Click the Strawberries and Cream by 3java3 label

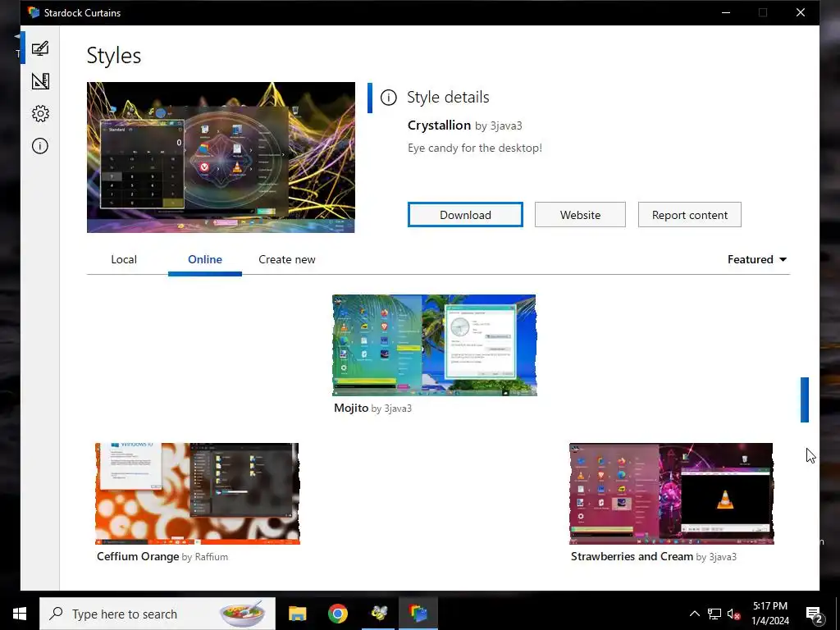point(654,557)
